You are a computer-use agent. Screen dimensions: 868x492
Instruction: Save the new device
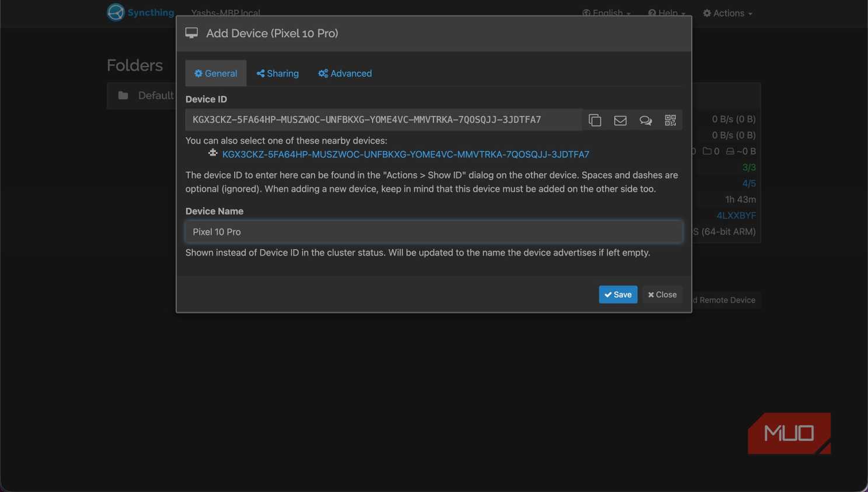coord(618,294)
